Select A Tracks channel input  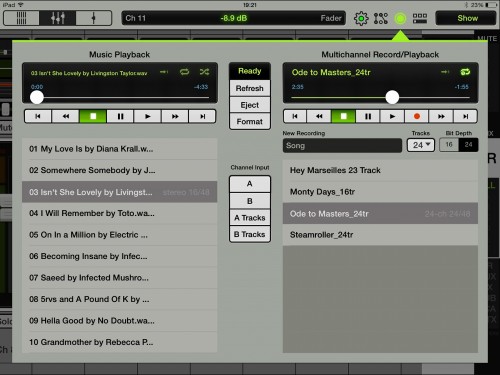(x=250, y=218)
